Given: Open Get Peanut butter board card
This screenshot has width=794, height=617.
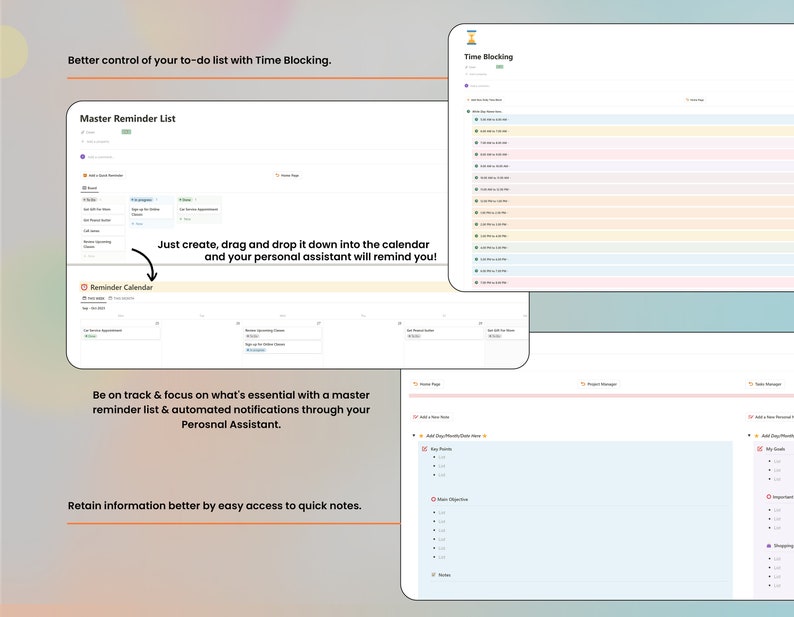Looking at the screenshot, I should pos(103,220).
